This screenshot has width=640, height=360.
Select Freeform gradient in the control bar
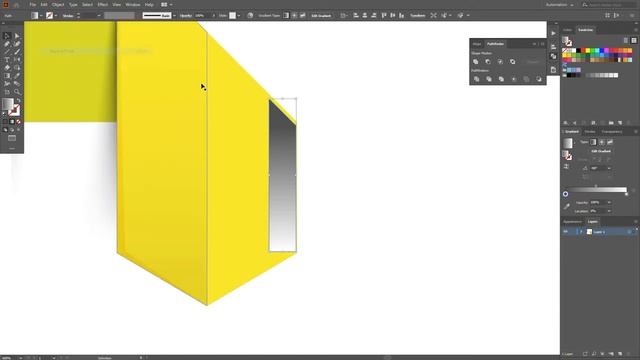[x=302, y=16]
